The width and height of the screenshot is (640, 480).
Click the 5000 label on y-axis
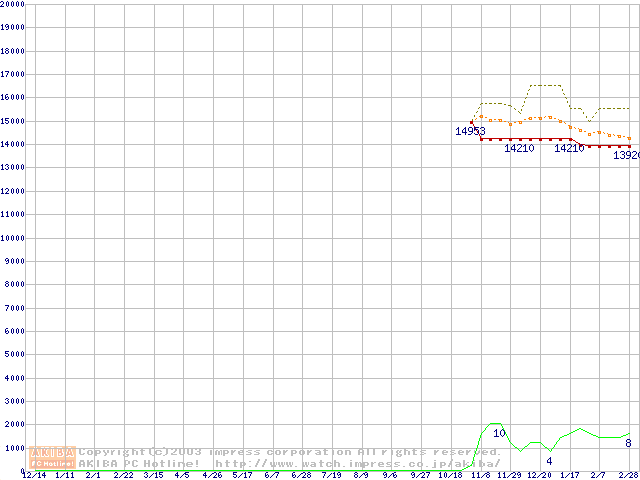tap(13, 355)
